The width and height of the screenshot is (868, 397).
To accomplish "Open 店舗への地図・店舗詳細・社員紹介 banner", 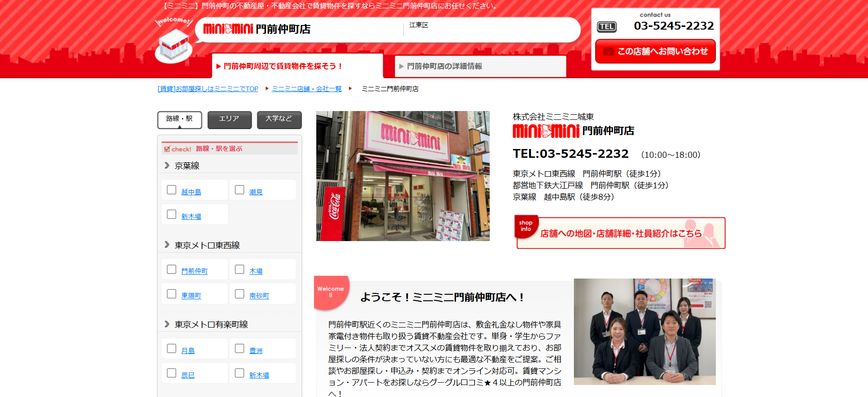I will click(620, 232).
